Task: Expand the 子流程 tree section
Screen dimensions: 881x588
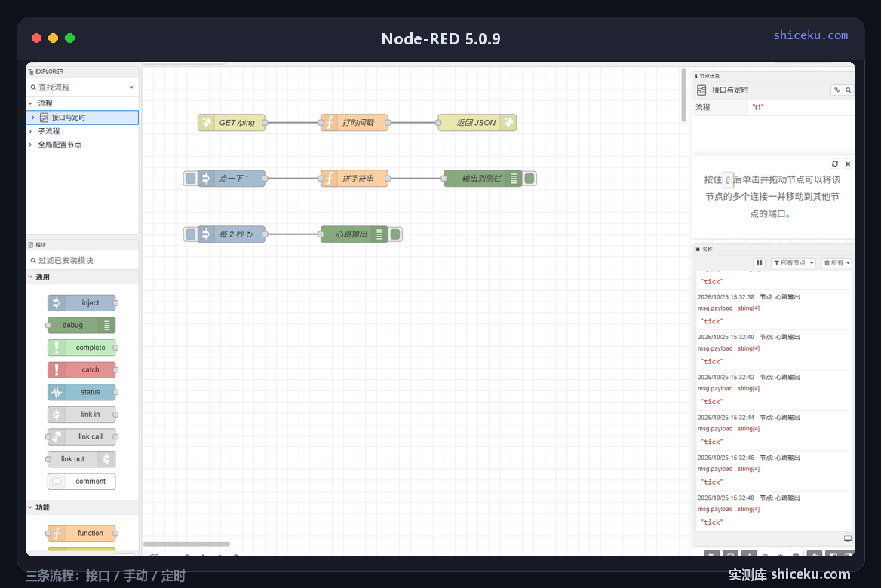Action: coord(30,131)
